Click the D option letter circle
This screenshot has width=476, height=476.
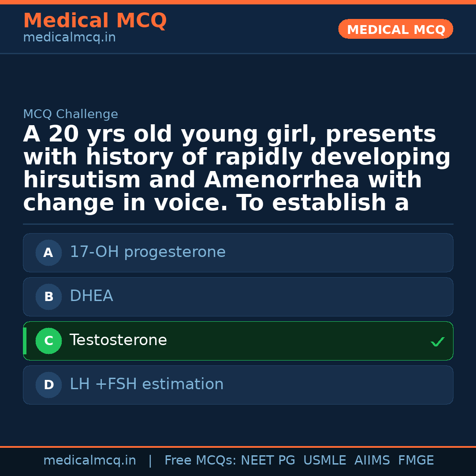(48, 385)
